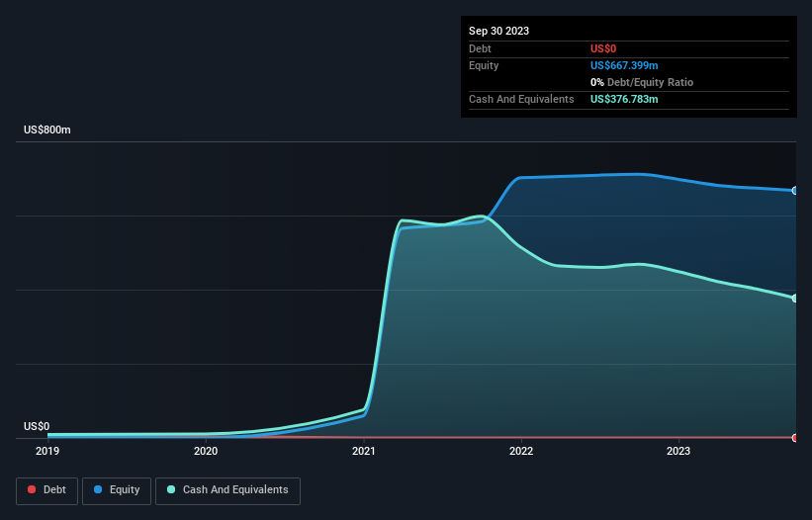
Task: Click the US$0 y-axis label
Action: 37,426
